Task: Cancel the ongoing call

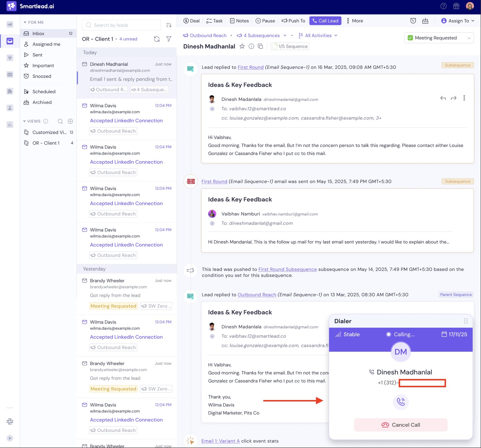Action: click(x=401, y=425)
